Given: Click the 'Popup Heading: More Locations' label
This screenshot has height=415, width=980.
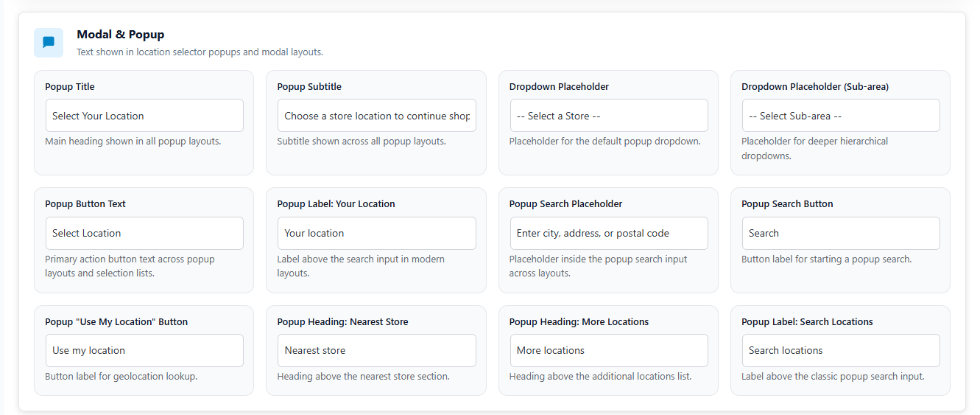Looking at the screenshot, I should [579, 322].
